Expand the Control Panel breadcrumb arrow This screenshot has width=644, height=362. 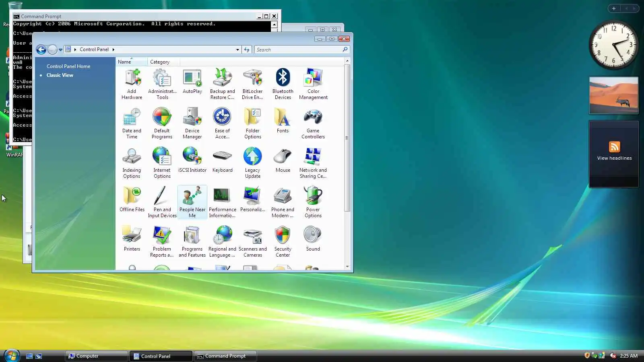point(113,49)
